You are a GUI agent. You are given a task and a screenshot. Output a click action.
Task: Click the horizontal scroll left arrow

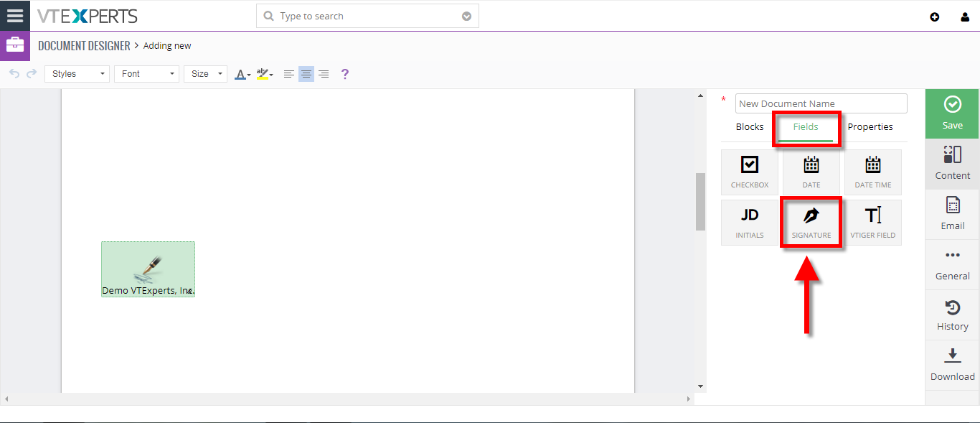click(x=6, y=399)
